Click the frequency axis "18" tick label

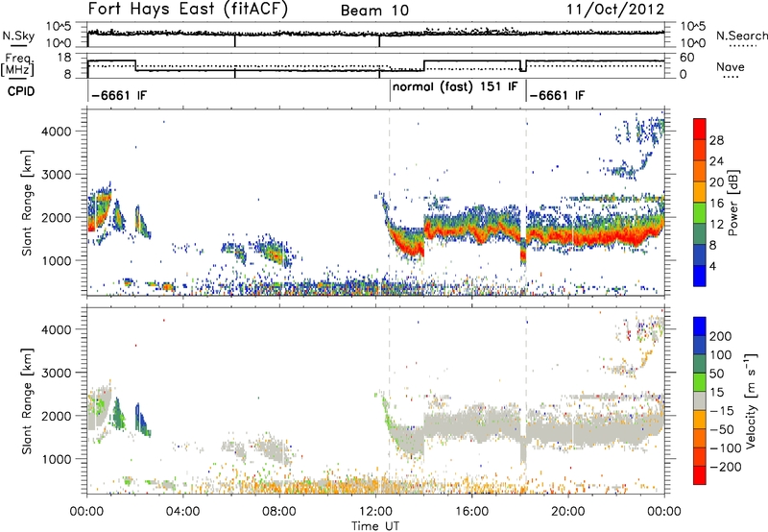[x=64, y=58]
